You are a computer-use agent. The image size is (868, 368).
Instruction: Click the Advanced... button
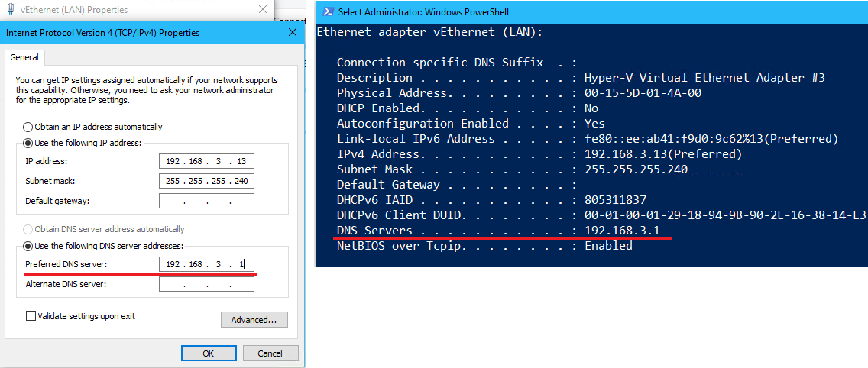(254, 320)
